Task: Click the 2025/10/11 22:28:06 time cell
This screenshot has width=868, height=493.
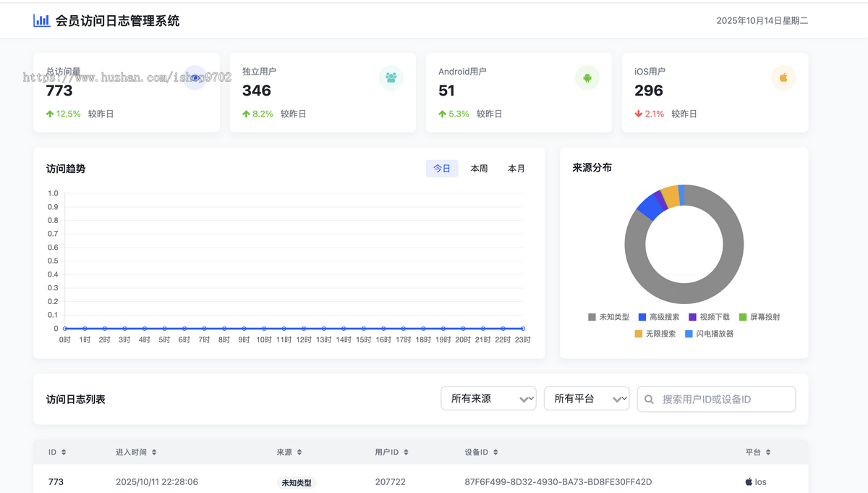Action: pos(157,482)
